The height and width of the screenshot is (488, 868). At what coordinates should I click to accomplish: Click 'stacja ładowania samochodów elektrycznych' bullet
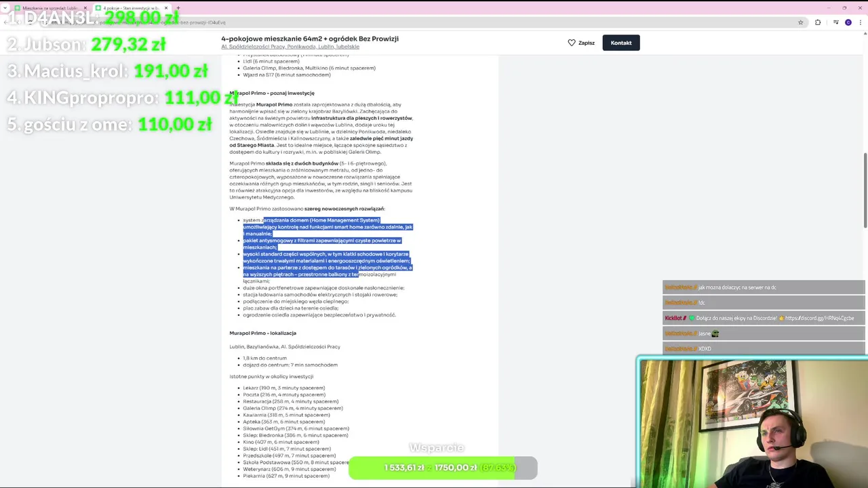pyautogui.click(x=320, y=295)
